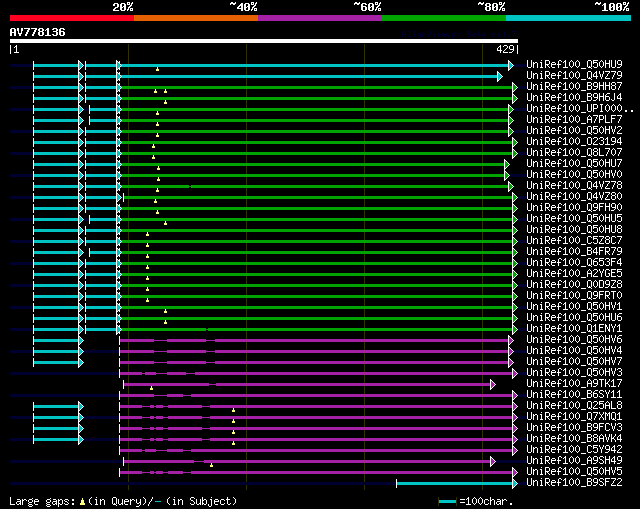
Task: Open the UniRef100_B9SFZ2 label
Action: click(574, 483)
